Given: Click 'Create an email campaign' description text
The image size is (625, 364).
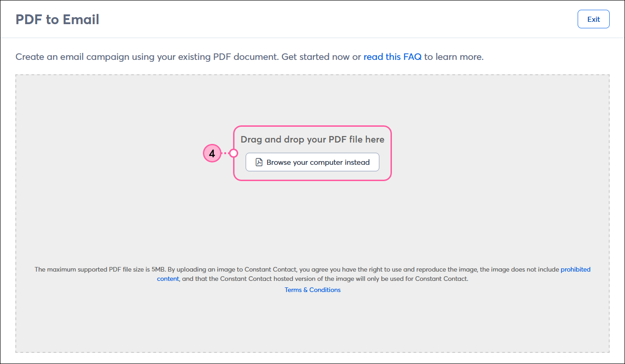Looking at the screenshot, I should (x=249, y=57).
